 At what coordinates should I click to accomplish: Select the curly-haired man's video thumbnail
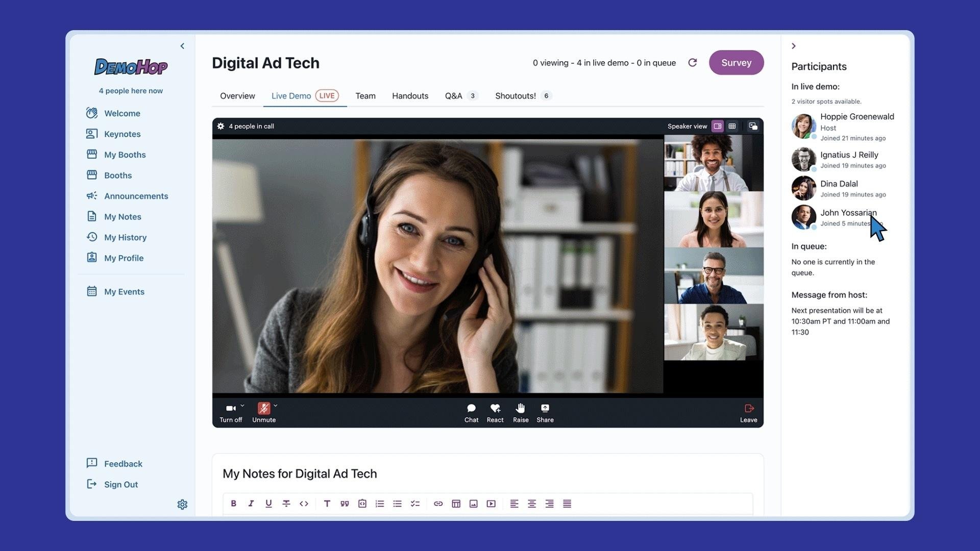(x=713, y=163)
